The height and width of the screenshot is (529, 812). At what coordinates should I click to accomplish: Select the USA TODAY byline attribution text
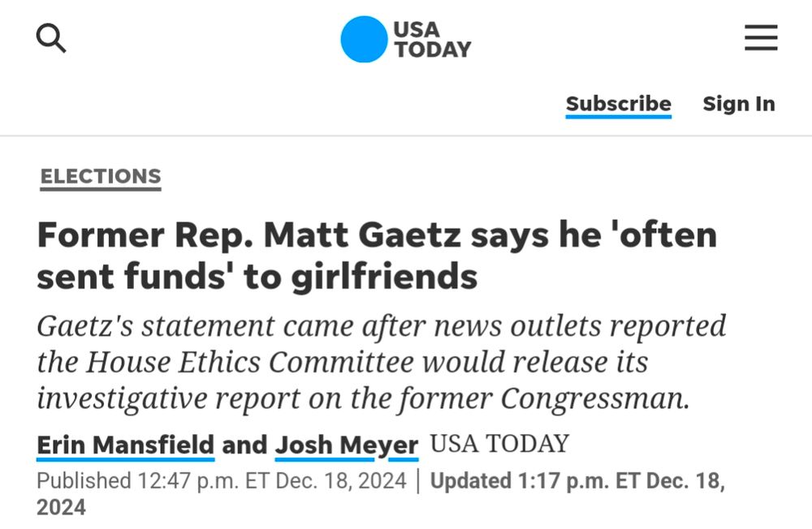(500, 444)
